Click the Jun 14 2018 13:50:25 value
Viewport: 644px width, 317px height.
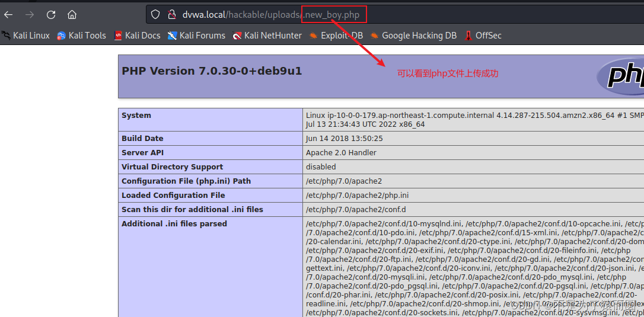click(x=344, y=139)
